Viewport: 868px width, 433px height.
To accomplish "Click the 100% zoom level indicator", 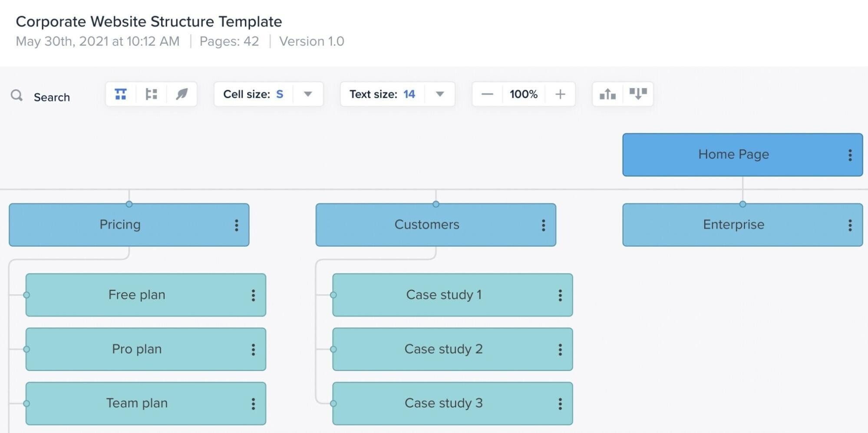I will point(524,94).
